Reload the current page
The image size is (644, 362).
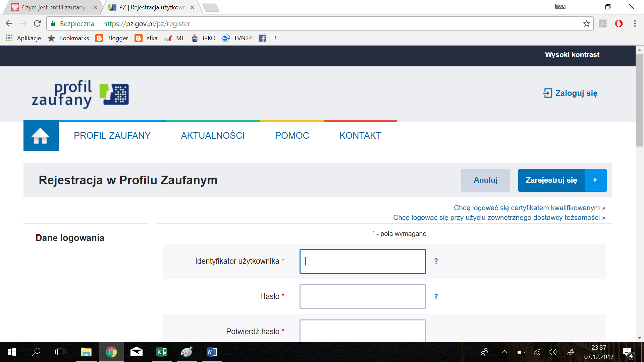click(37, 23)
